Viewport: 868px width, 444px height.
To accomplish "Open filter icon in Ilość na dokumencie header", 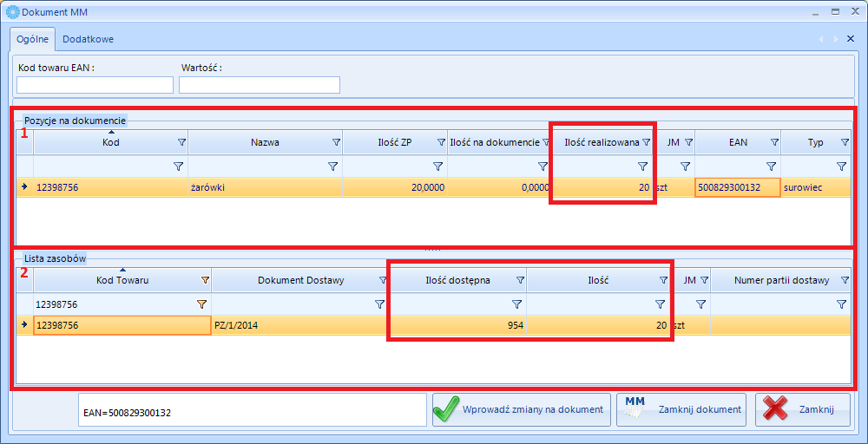I will tap(546, 143).
